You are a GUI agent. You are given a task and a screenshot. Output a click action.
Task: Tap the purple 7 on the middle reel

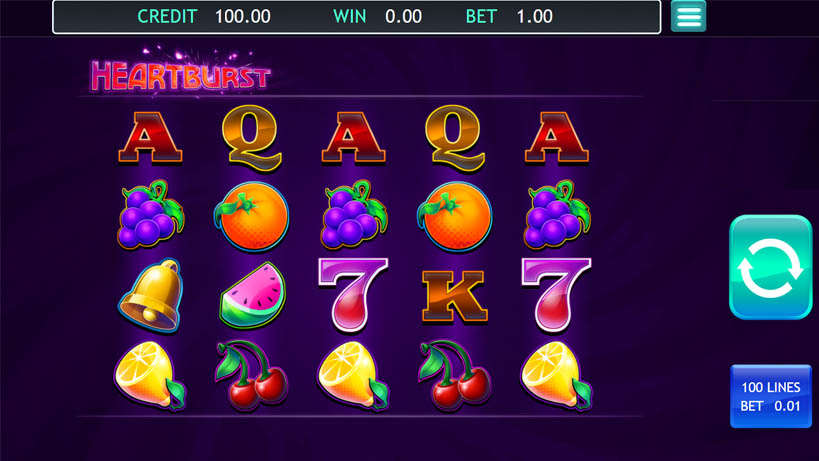click(353, 295)
